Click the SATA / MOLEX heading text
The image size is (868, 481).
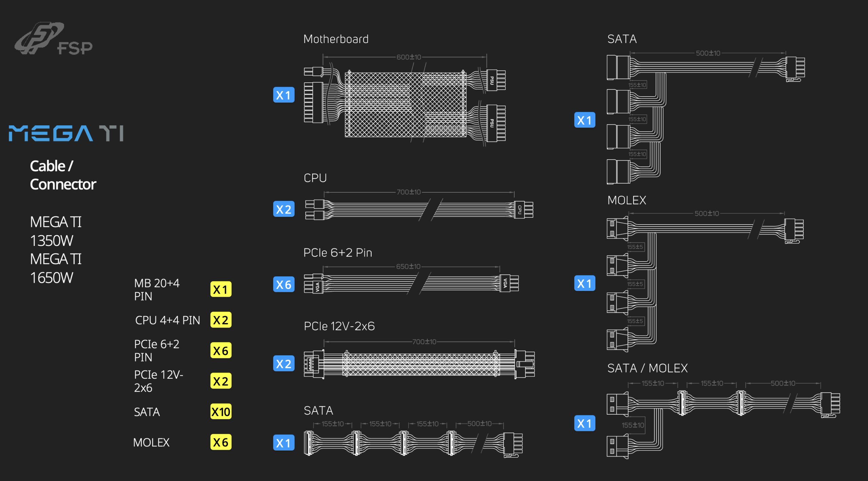coord(647,368)
